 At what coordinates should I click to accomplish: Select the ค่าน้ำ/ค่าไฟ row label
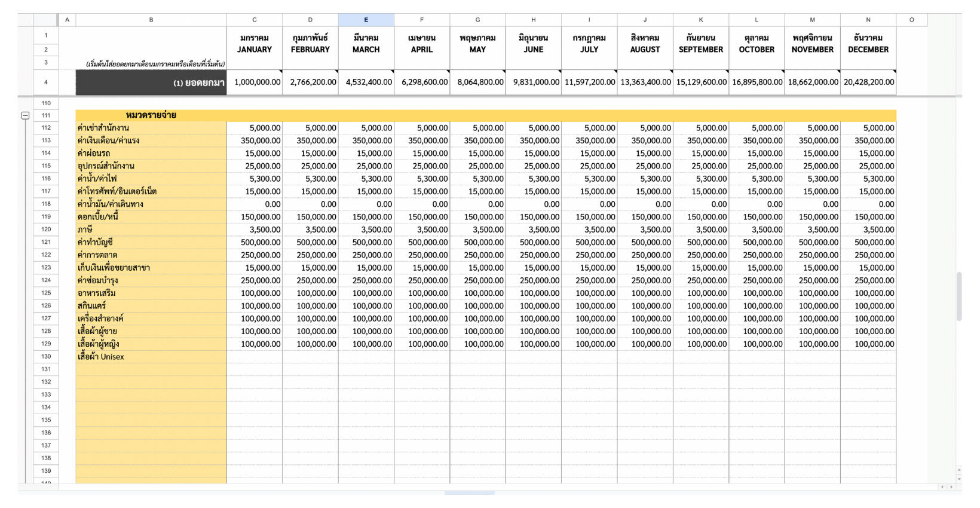point(151,179)
